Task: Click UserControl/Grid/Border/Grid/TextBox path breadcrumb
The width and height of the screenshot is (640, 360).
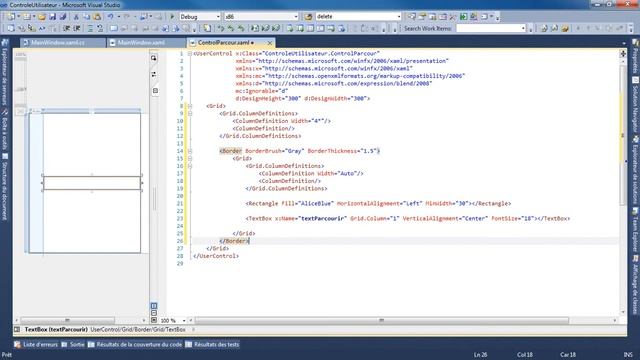Action: coord(138,329)
